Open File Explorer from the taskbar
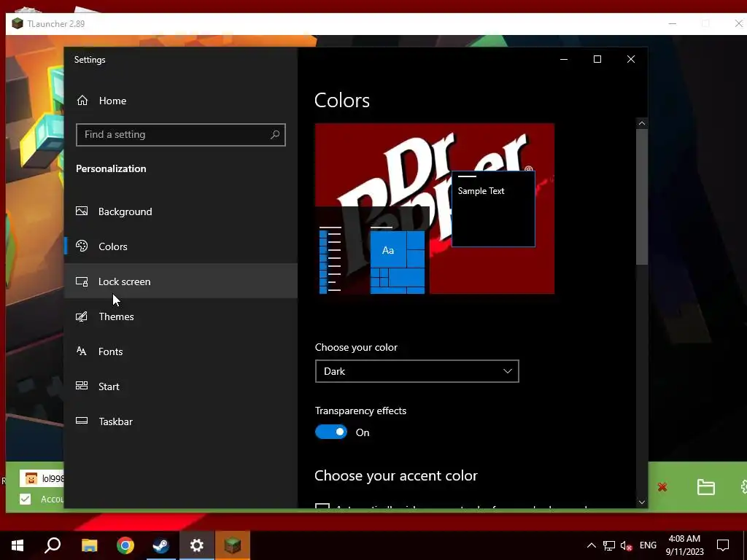Screen dimensions: 747x560 pos(89,545)
